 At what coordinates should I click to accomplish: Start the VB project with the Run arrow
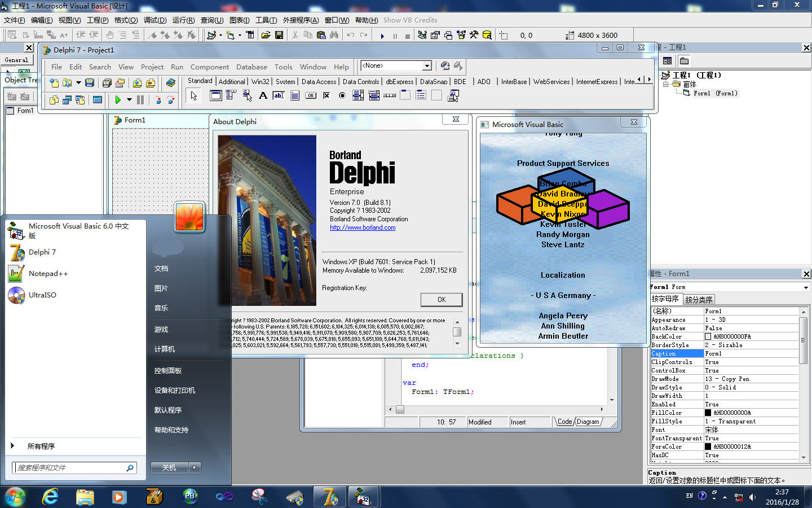pos(382,36)
